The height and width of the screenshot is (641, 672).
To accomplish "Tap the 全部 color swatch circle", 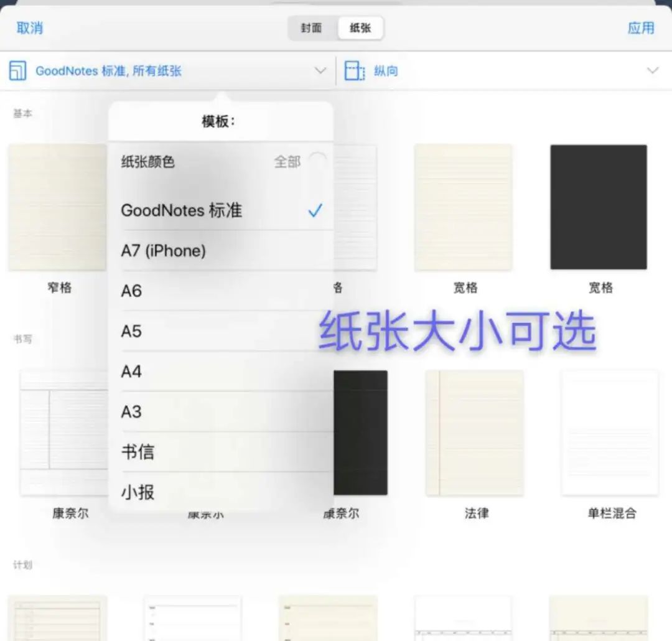I will (x=317, y=162).
